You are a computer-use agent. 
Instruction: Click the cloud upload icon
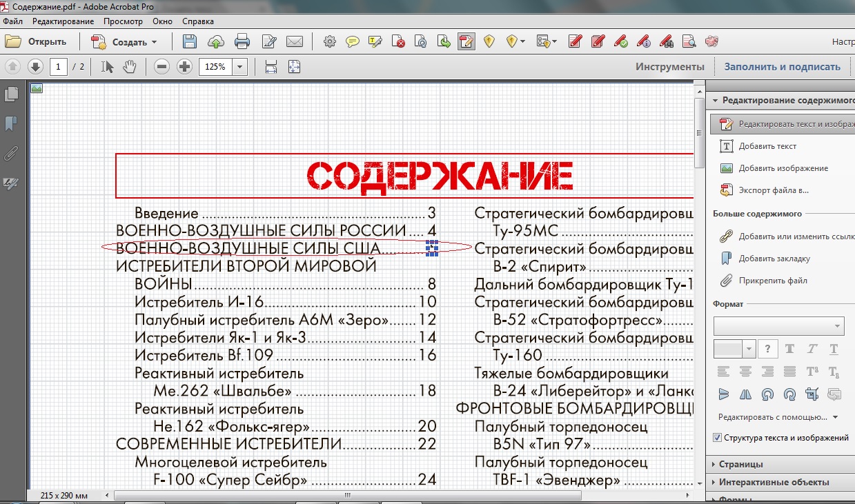tap(216, 42)
